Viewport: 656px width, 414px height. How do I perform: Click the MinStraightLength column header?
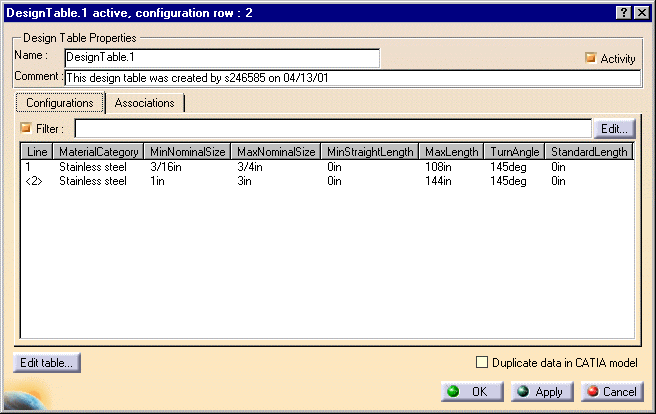tap(370, 151)
